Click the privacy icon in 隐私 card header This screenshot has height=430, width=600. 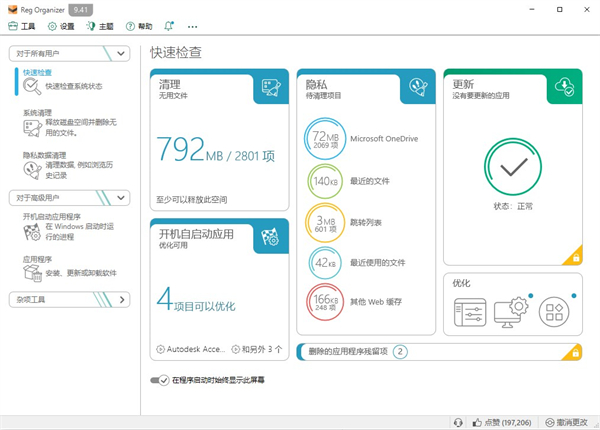pyautogui.click(x=417, y=88)
